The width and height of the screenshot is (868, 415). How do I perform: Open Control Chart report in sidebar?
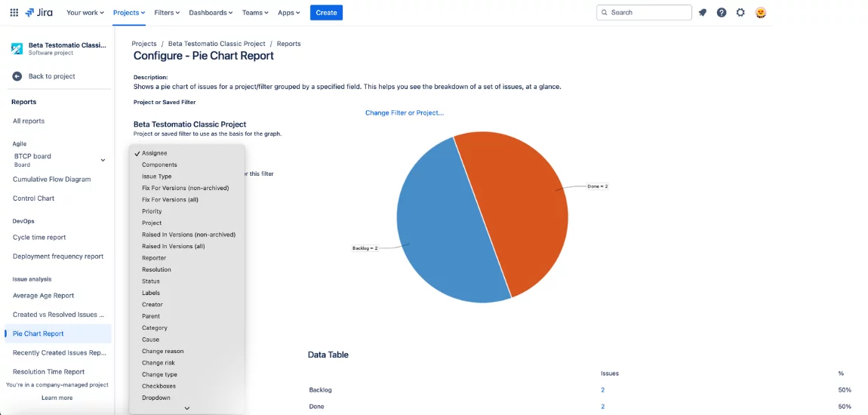(x=33, y=198)
